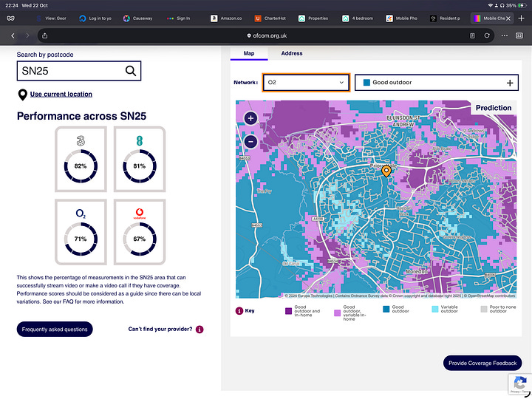Switch to the 4 bedroom browser tab

tap(358, 18)
